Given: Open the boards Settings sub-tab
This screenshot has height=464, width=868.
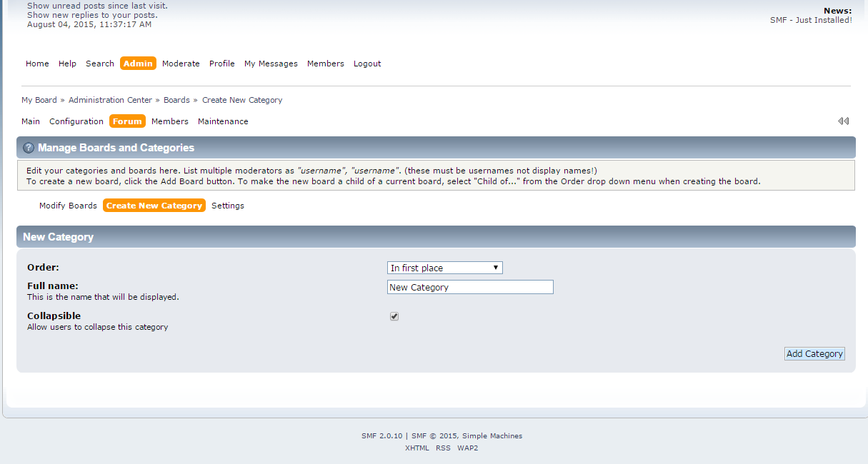Looking at the screenshot, I should pos(227,205).
